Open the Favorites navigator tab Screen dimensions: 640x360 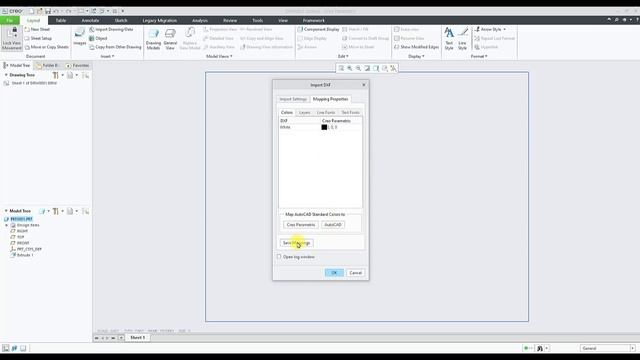[78, 65]
